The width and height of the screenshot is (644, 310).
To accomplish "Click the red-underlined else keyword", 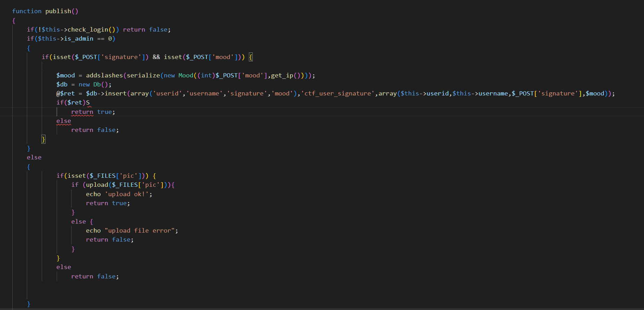I will tap(64, 121).
